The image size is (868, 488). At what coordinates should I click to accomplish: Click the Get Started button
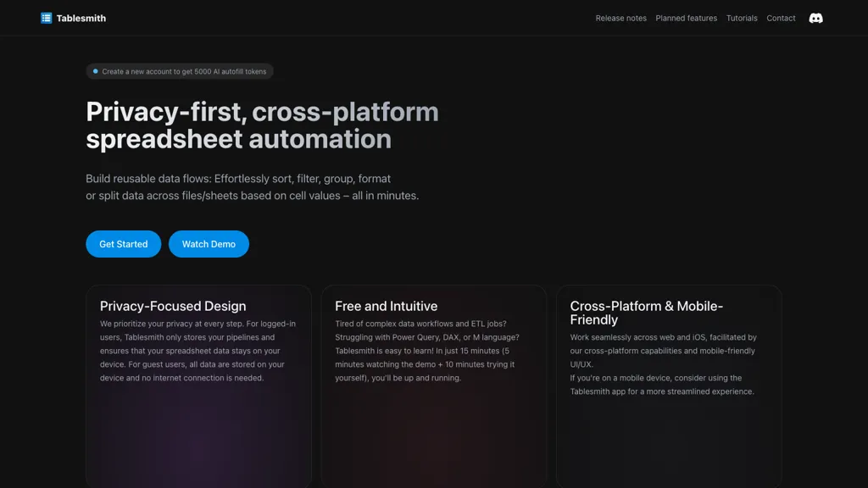pos(124,244)
